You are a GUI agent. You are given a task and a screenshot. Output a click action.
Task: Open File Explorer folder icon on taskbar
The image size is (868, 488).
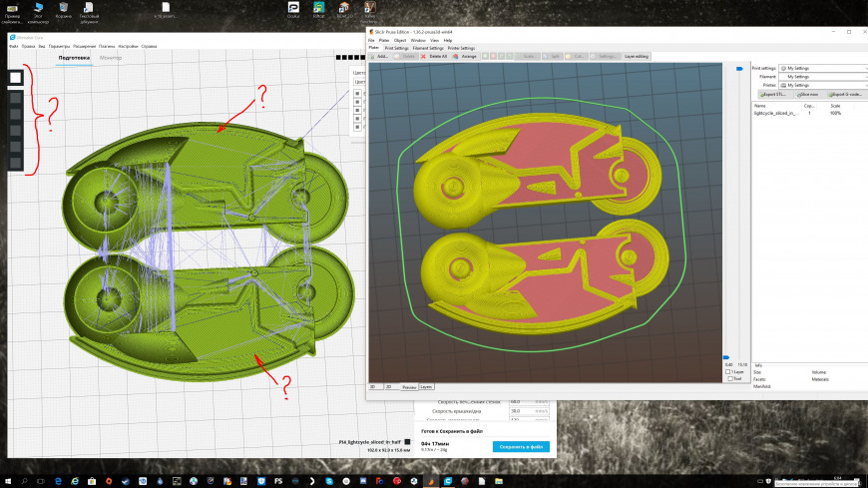[x=498, y=481]
